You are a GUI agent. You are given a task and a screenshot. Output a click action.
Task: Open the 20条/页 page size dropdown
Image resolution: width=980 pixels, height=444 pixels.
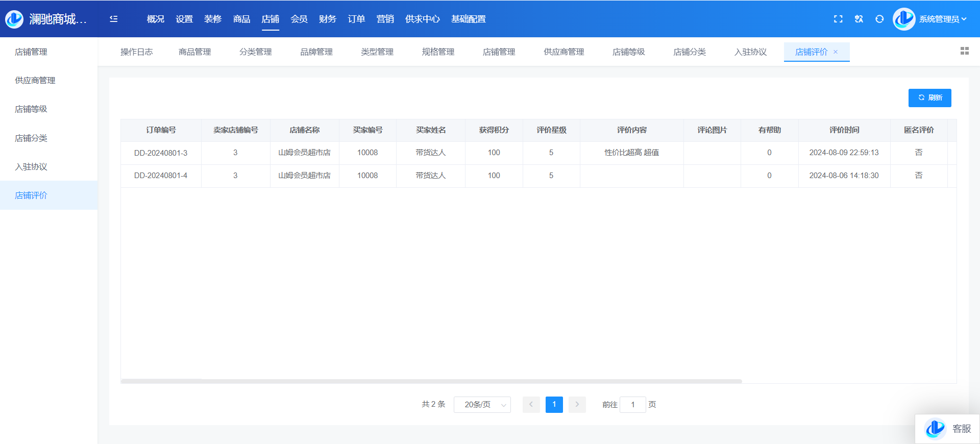[482, 405]
